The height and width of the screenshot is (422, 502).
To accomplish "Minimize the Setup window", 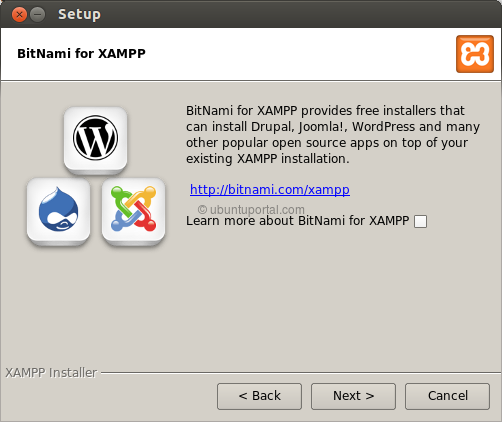I will click(x=38, y=15).
